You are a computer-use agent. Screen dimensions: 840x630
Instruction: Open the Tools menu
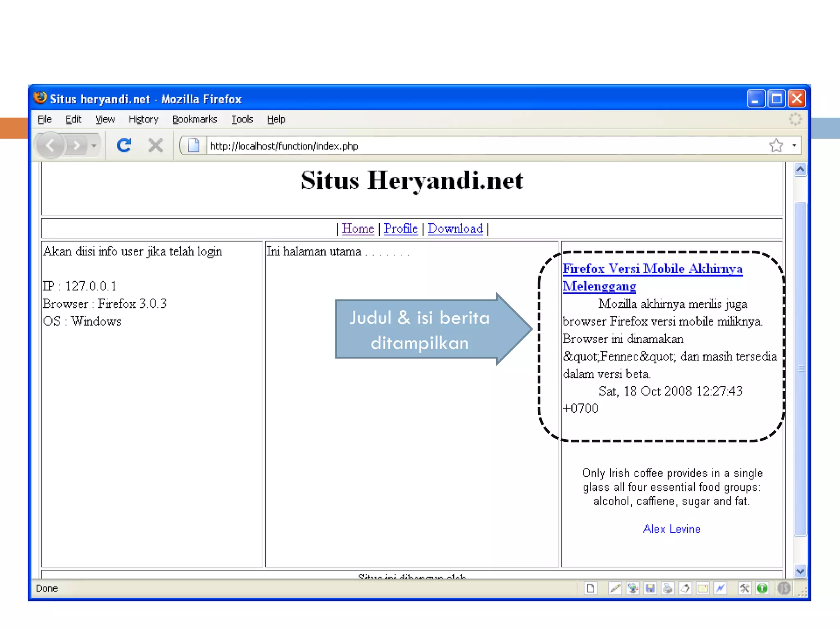(242, 119)
